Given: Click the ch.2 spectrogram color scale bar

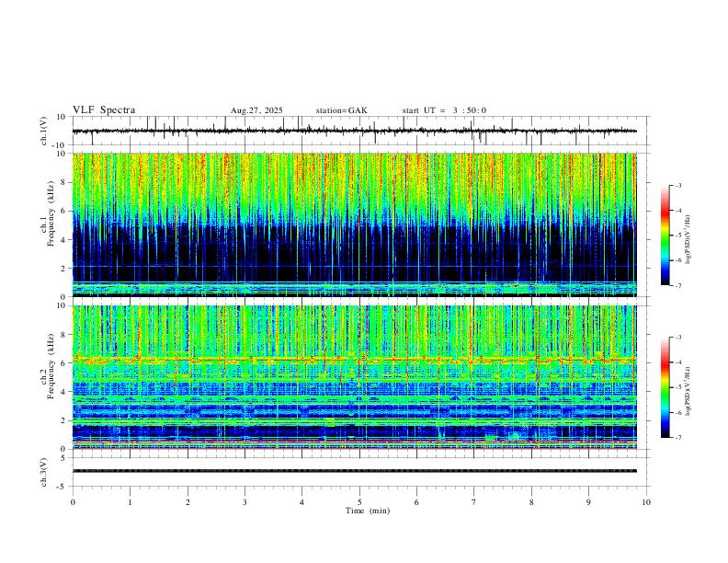Looking at the screenshot, I should point(665,387).
